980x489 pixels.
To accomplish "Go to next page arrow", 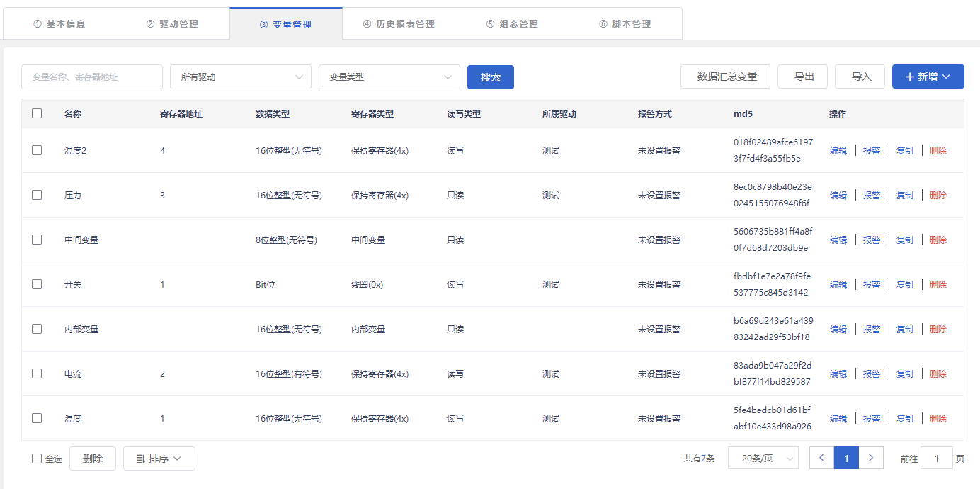I will coord(871,458).
